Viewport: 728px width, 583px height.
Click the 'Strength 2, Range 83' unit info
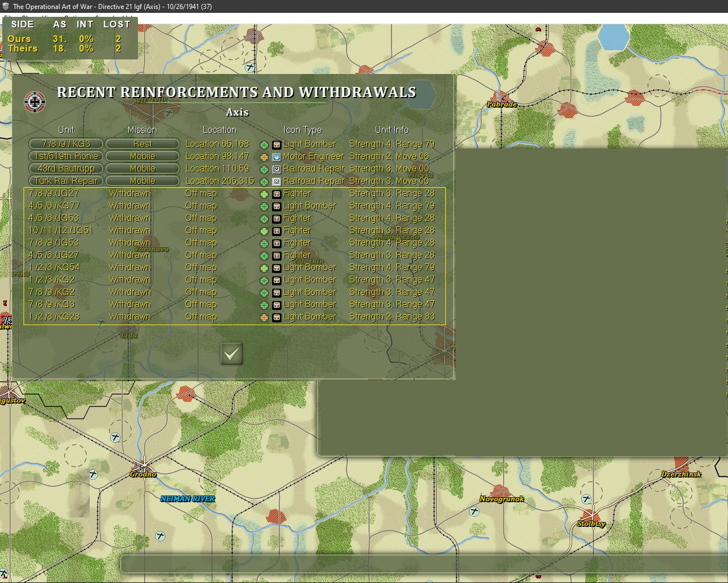[391, 317]
